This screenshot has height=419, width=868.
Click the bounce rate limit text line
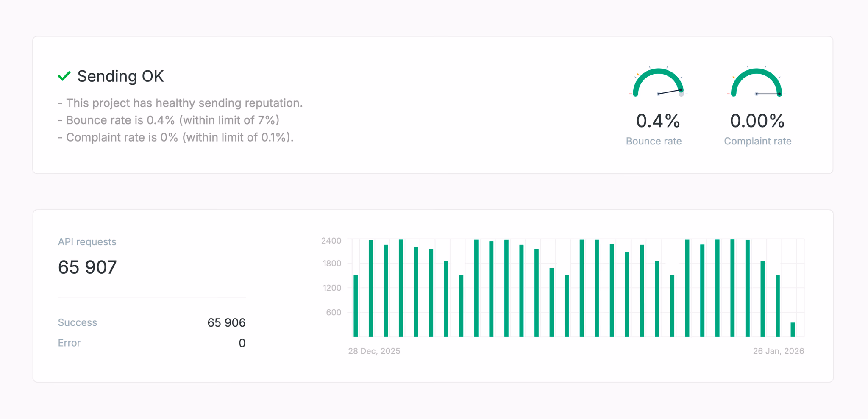point(168,120)
